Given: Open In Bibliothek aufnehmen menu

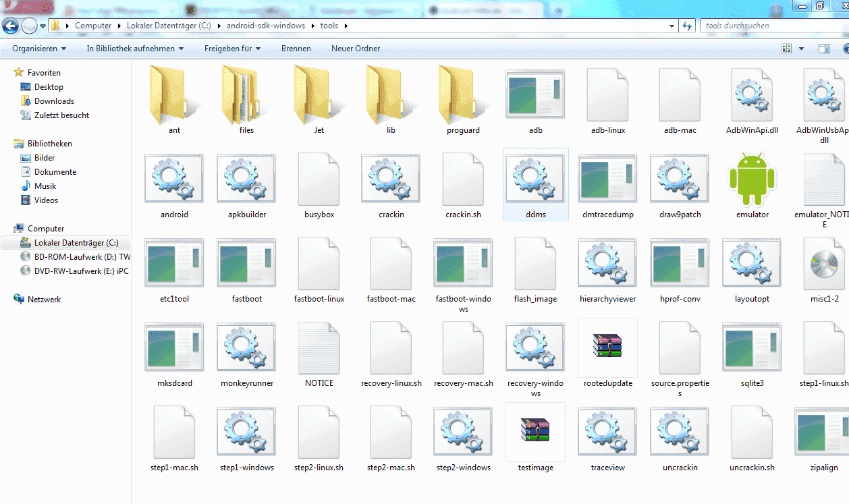Looking at the screenshot, I should [x=135, y=49].
